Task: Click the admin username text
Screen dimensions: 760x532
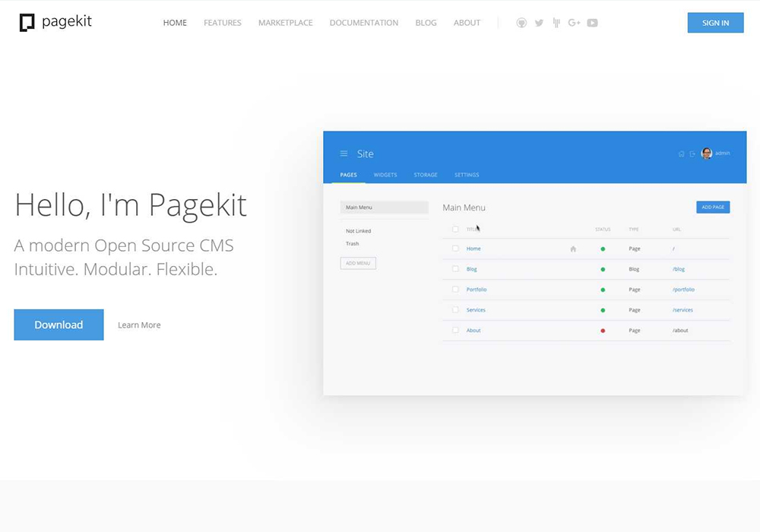Action: point(722,153)
